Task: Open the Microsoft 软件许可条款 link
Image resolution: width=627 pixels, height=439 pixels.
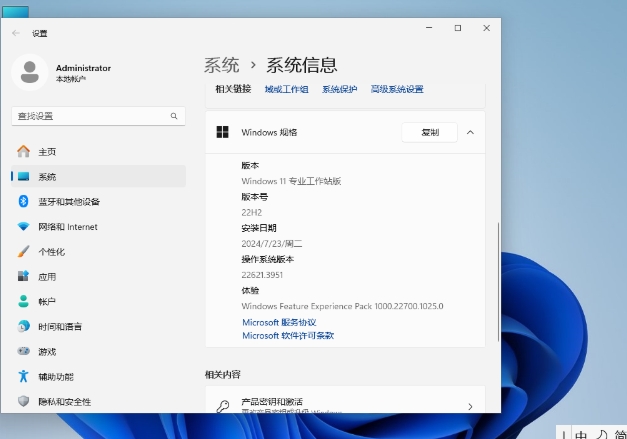Action: 287,336
